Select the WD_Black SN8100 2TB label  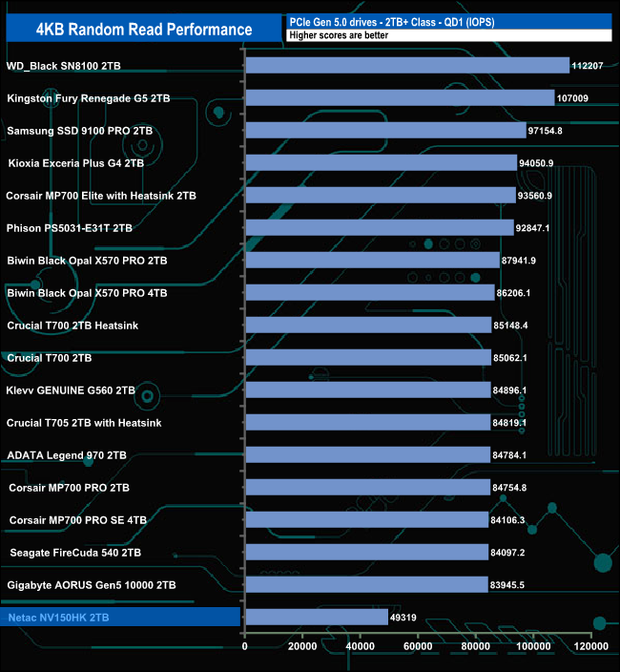coord(63,66)
